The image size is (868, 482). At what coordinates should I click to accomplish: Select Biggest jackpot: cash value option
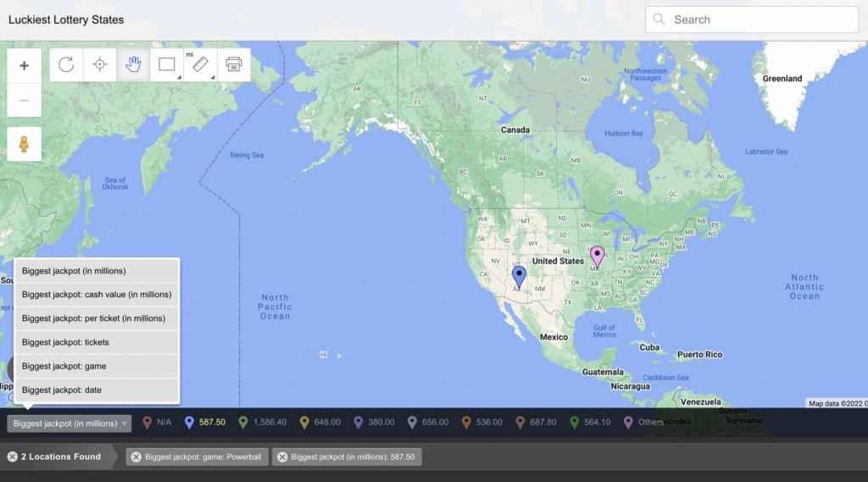coord(97,295)
